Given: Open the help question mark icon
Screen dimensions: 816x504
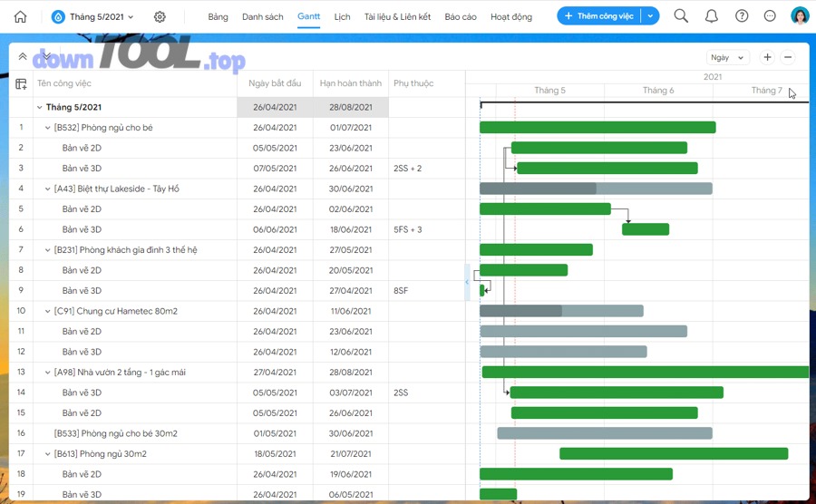Looking at the screenshot, I should (742, 16).
